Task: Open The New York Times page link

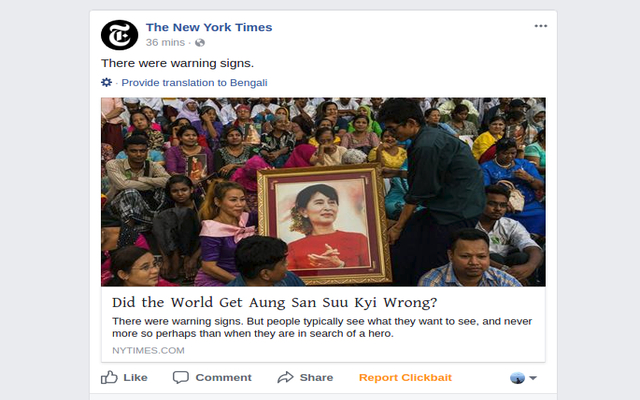Action: 209,27
